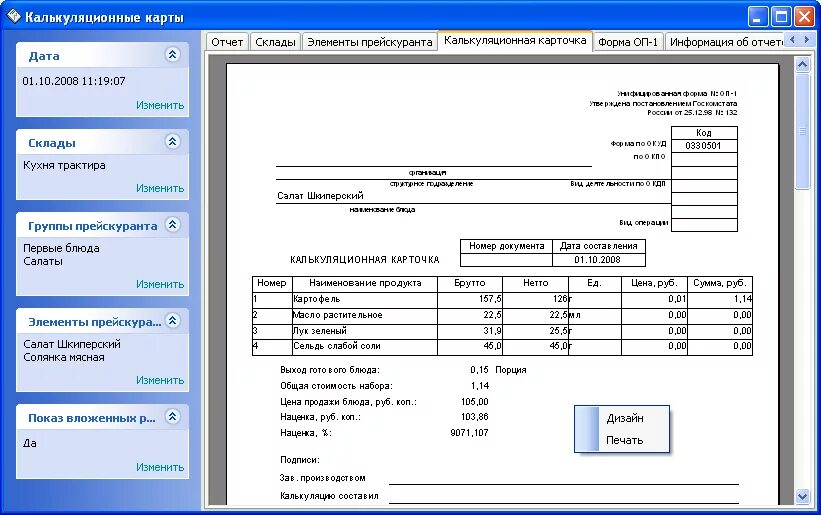The image size is (821, 515).
Task: Click Салаты in groups panel
Action: [x=43, y=261]
